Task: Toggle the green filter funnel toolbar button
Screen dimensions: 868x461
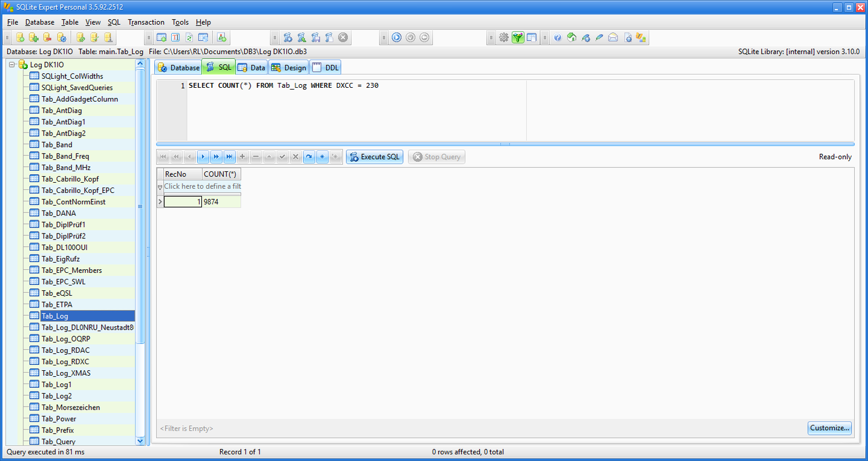Action: [x=517, y=38]
